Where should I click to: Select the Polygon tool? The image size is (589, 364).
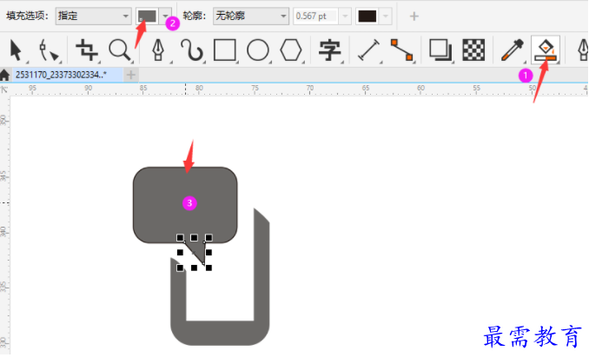(291, 50)
